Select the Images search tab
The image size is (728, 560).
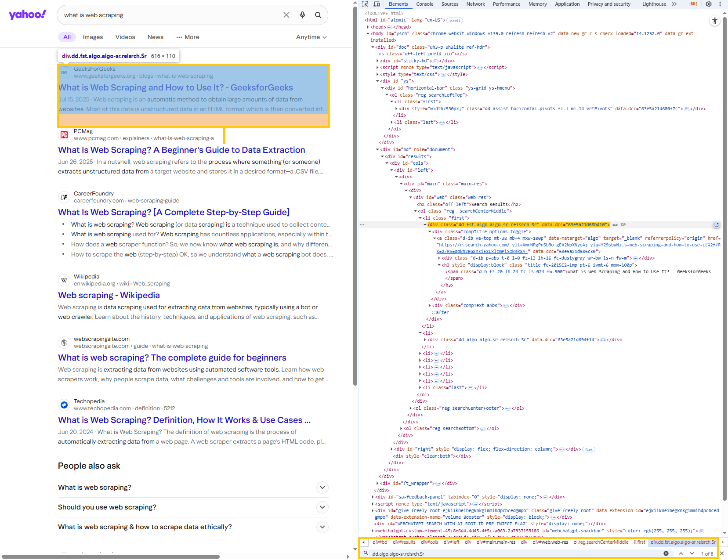pyautogui.click(x=93, y=37)
